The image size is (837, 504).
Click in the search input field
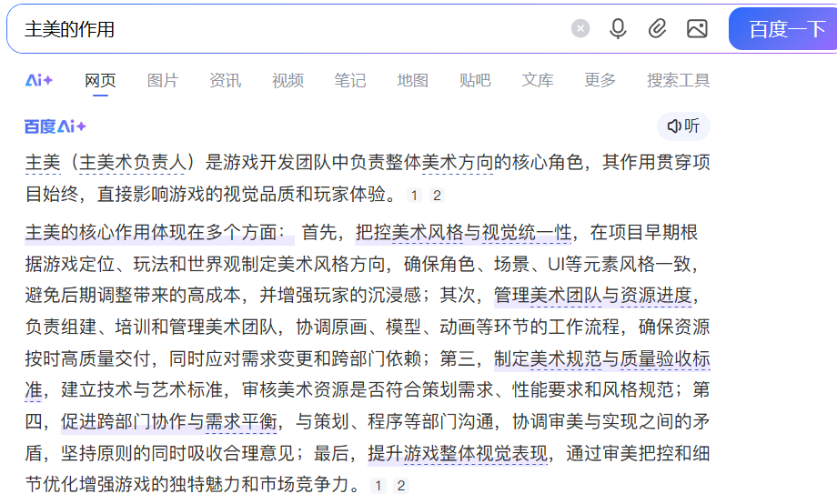pyautogui.click(x=291, y=29)
